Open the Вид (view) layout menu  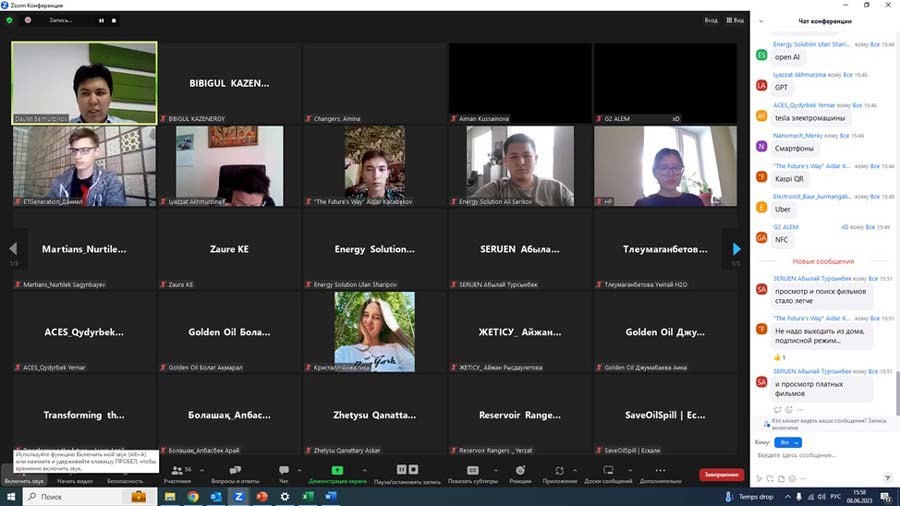coord(735,20)
